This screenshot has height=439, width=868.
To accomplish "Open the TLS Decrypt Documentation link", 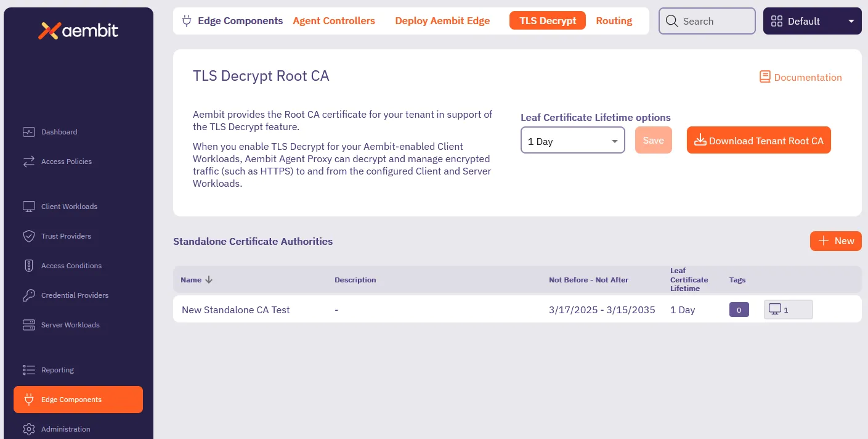I will coord(800,77).
